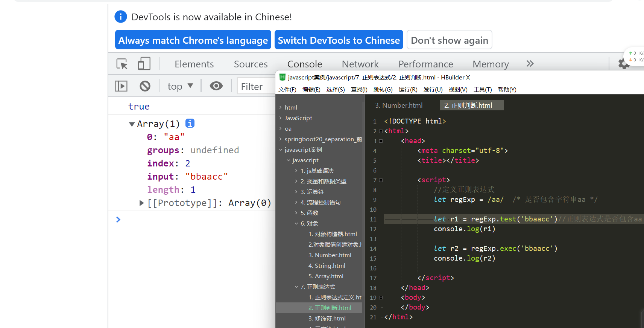Open 5. Array.html in the file tree
The width and height of the screenshot is (644, 328).
pos(326,276)
